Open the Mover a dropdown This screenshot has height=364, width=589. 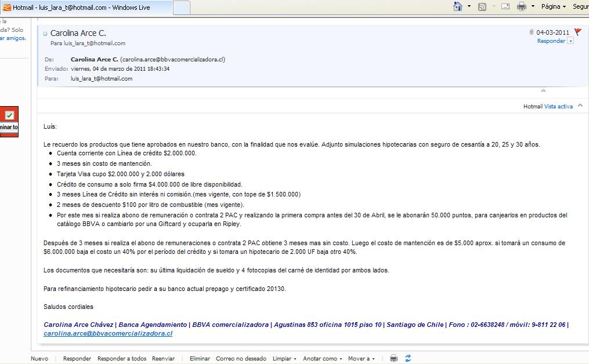tap(362, 358)
